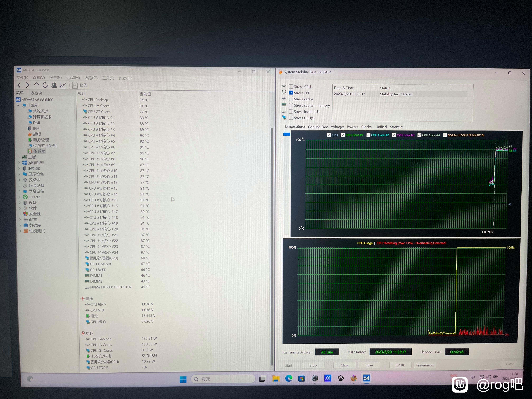
Task: Enable Stress system memory checkbox
Action: pos(291,105)
